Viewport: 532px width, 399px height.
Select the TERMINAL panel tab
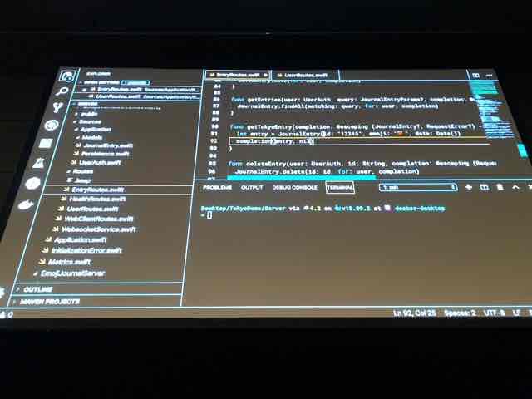340,187
